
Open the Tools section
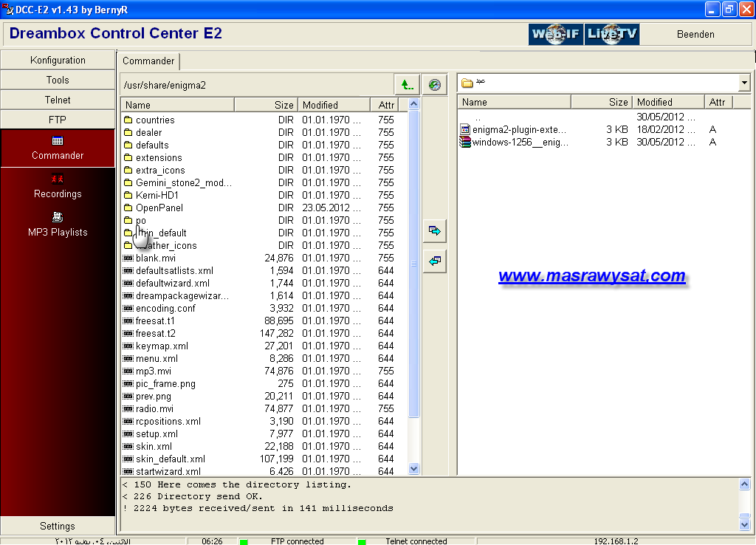58,80
